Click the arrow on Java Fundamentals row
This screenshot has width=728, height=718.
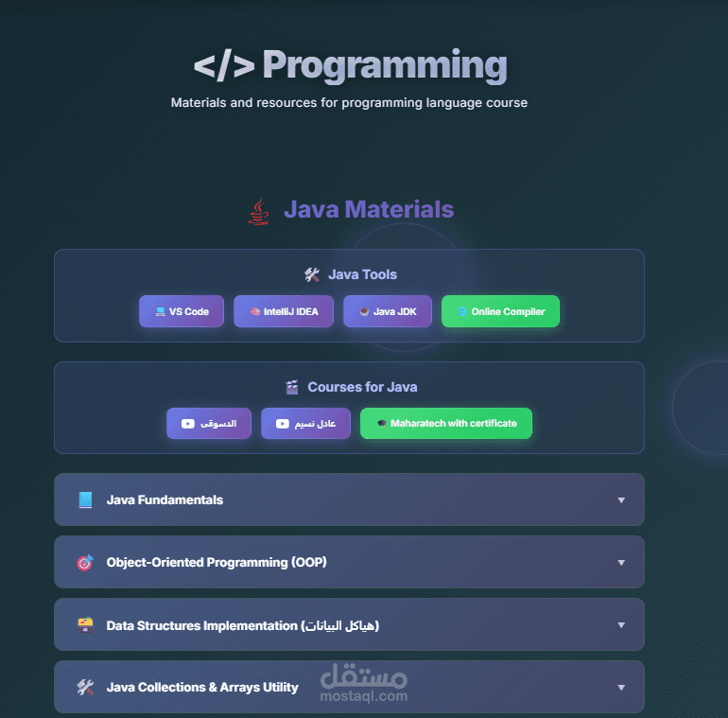(621, 500)
